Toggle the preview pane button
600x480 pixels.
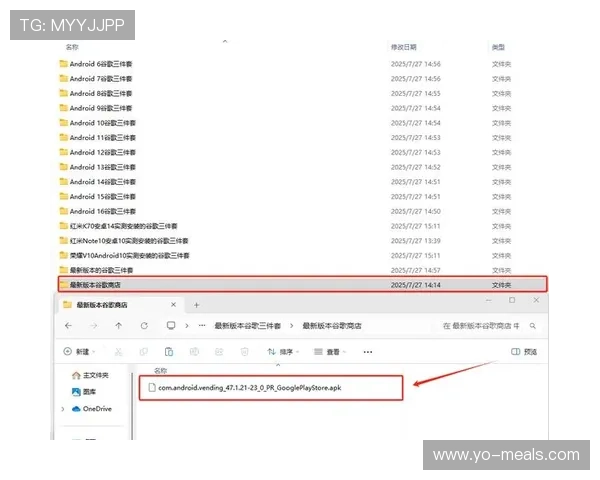point(524,352)
